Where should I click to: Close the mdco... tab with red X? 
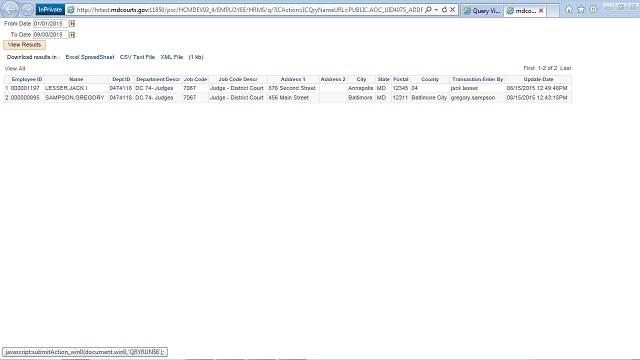tap(541, 11)
